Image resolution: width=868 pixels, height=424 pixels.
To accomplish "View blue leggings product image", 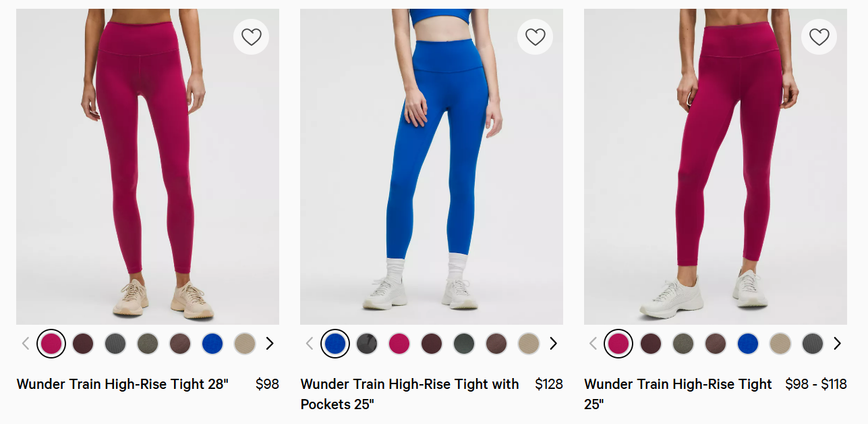I will [x=432, y=167].
